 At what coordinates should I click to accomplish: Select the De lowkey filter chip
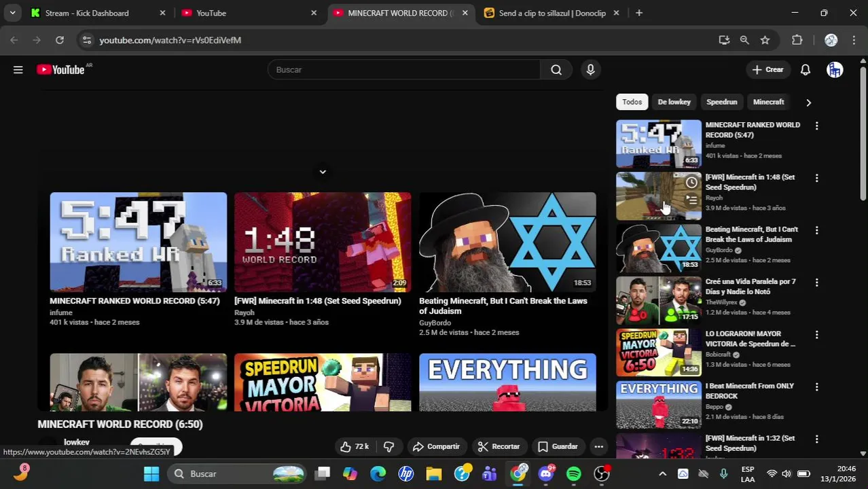pos(674,102)
